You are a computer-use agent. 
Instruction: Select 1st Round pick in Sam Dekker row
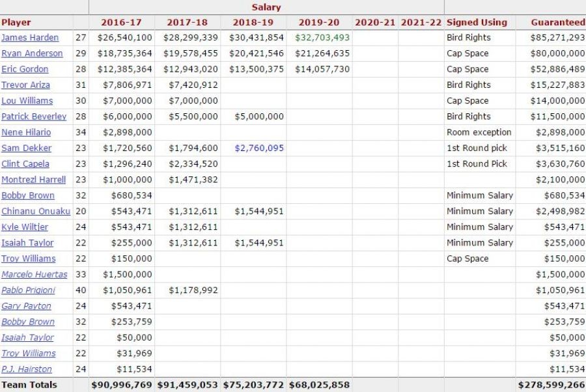coord(477,148)
